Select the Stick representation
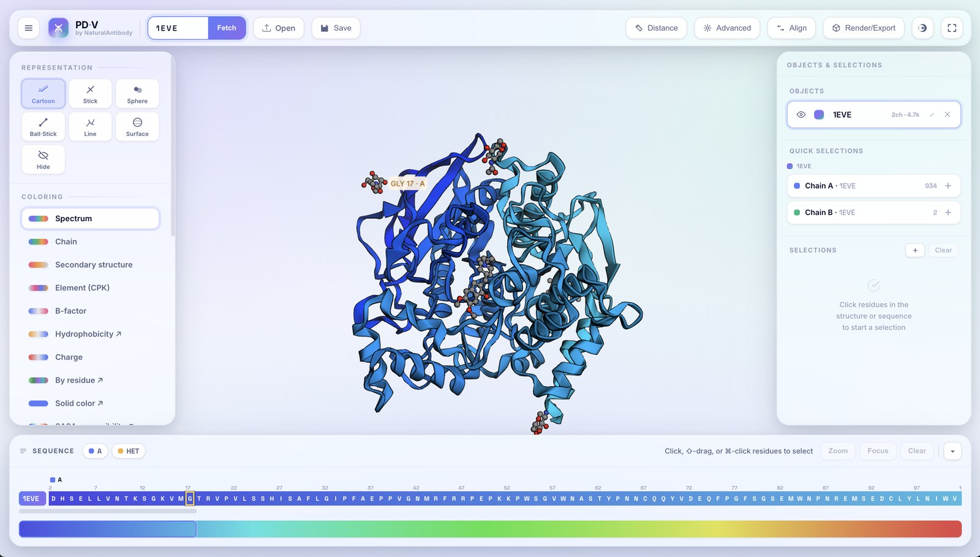The height and width of the screenshot is (557, 980). click(90, 94)
